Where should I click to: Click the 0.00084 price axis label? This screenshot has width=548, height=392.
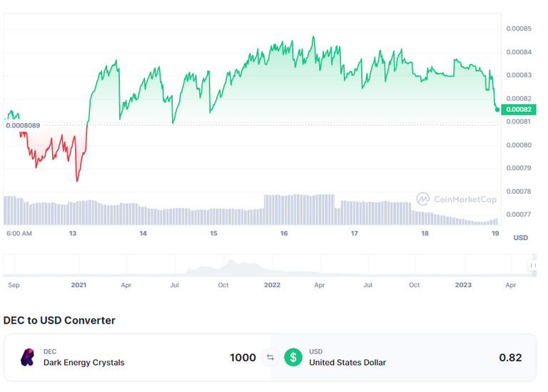[519, 52]
